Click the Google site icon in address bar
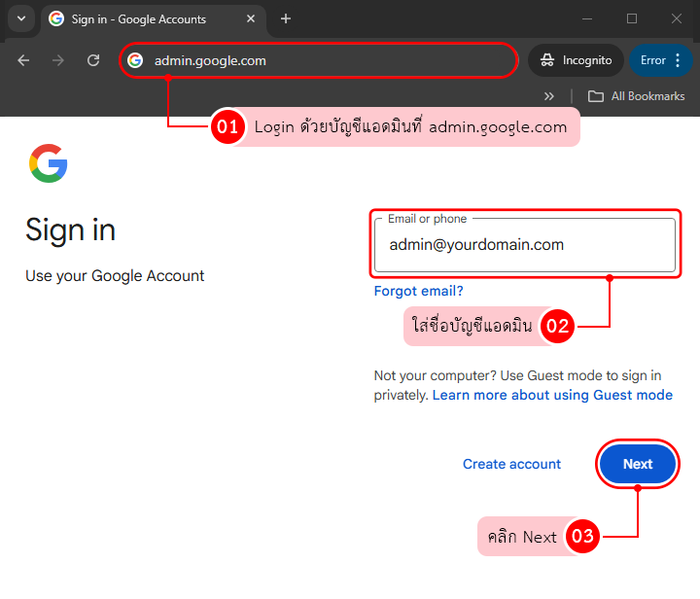 point(135,60)
